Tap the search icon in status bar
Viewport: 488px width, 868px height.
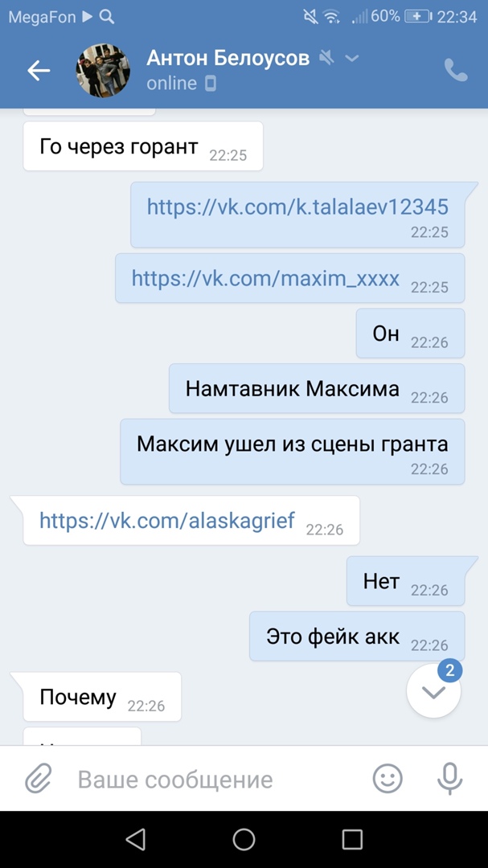(107, 17)
